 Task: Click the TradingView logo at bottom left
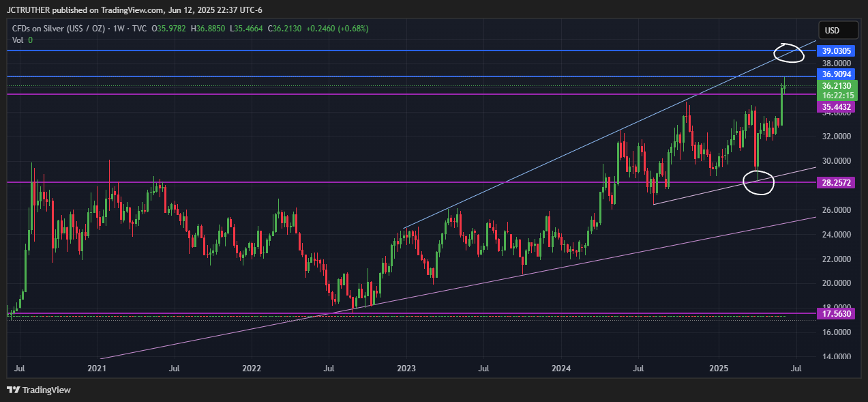39,390
